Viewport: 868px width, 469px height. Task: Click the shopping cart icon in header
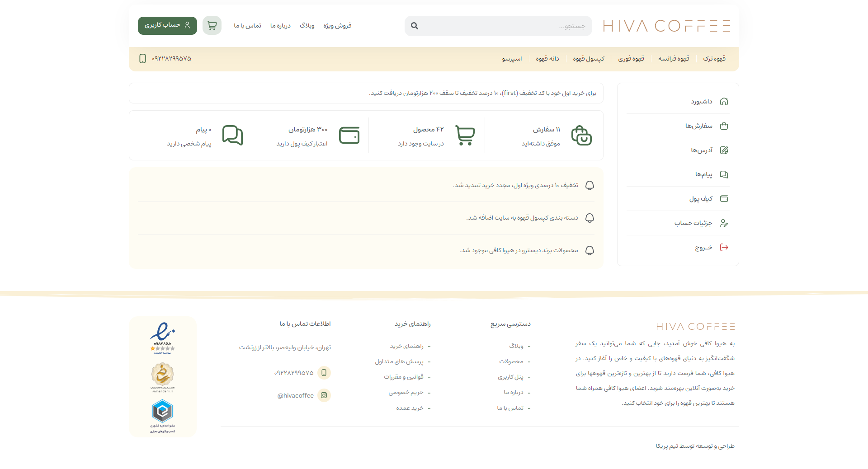(212, 25)
